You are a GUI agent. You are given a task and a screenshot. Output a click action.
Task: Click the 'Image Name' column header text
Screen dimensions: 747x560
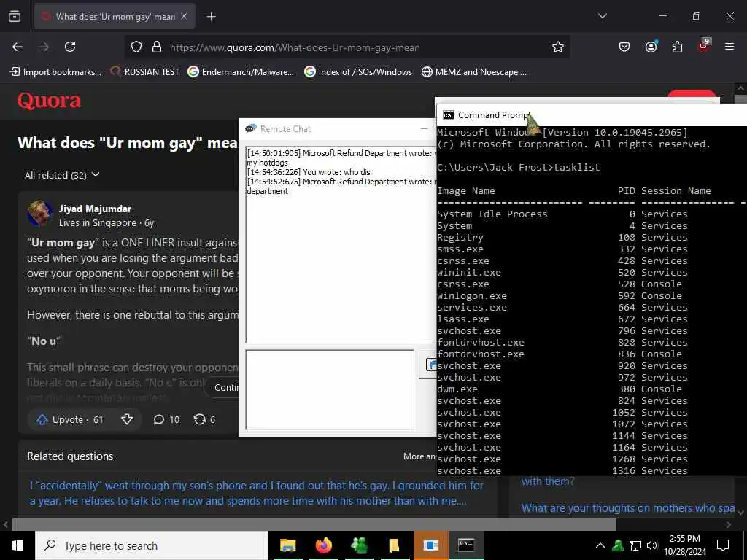tap(466, 191)
